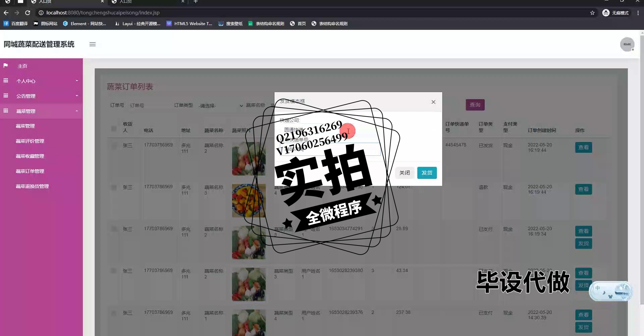Open 图标网站 bookmark
This screenshot has width=644, height=336.
pyautogui.click(x=45, y=23)
